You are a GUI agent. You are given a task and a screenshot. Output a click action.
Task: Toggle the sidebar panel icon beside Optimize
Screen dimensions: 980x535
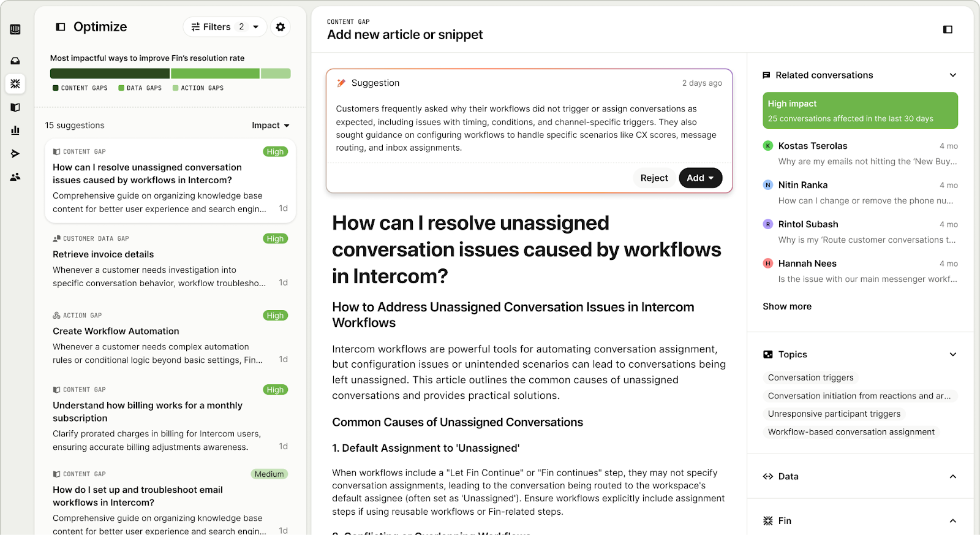pyautogui.click(x=61, y=27)
